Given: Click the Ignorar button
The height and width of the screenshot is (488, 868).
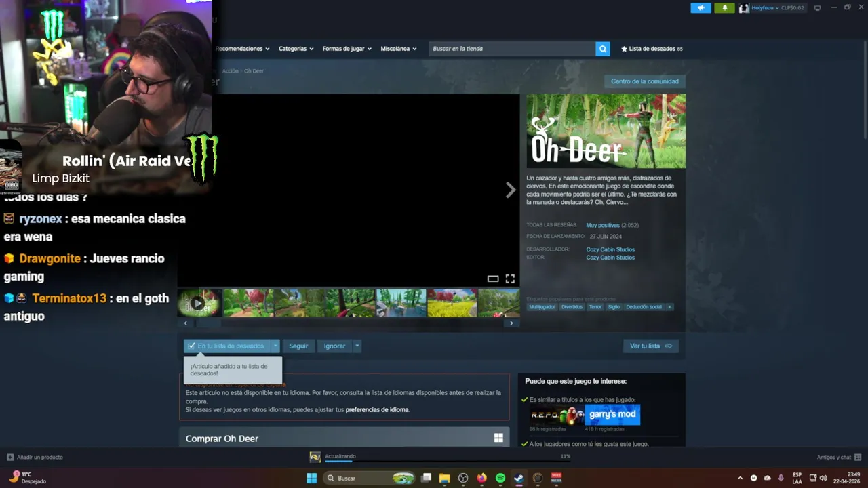Looking at the screenshot, I should coord(334,346).
